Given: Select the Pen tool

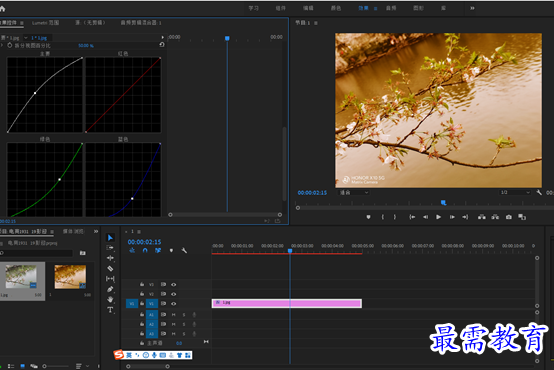Looking at the screenshot, I should click(x=110, y=289).
